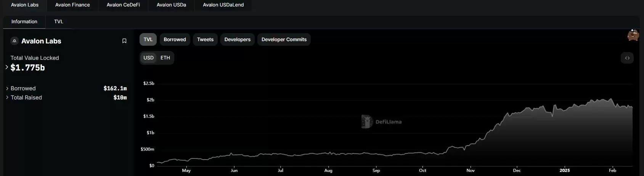The width and height of the screenshot is (644, 176).
Task: Go to Avalon Finance protocol page
Action: [x=72, y=5]
